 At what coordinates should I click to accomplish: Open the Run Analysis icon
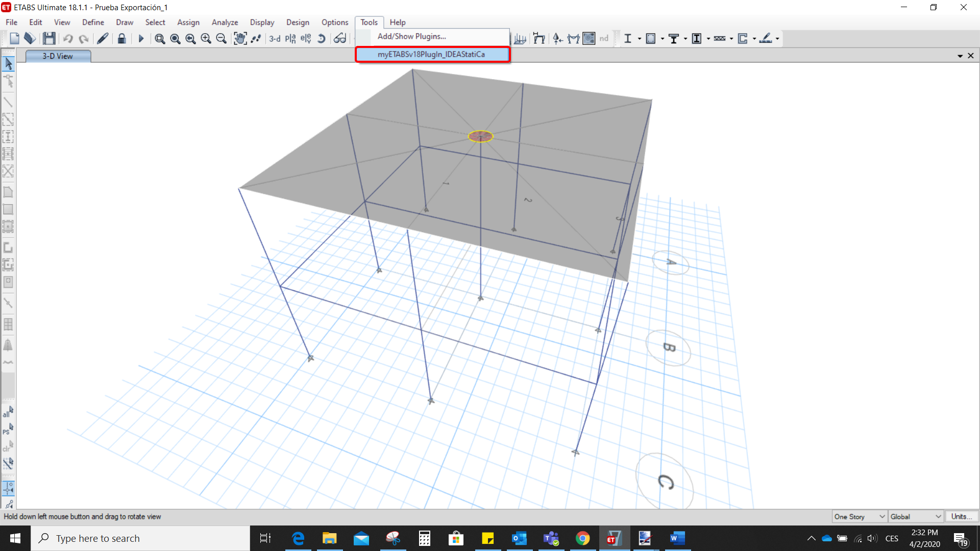coord(141,38)
